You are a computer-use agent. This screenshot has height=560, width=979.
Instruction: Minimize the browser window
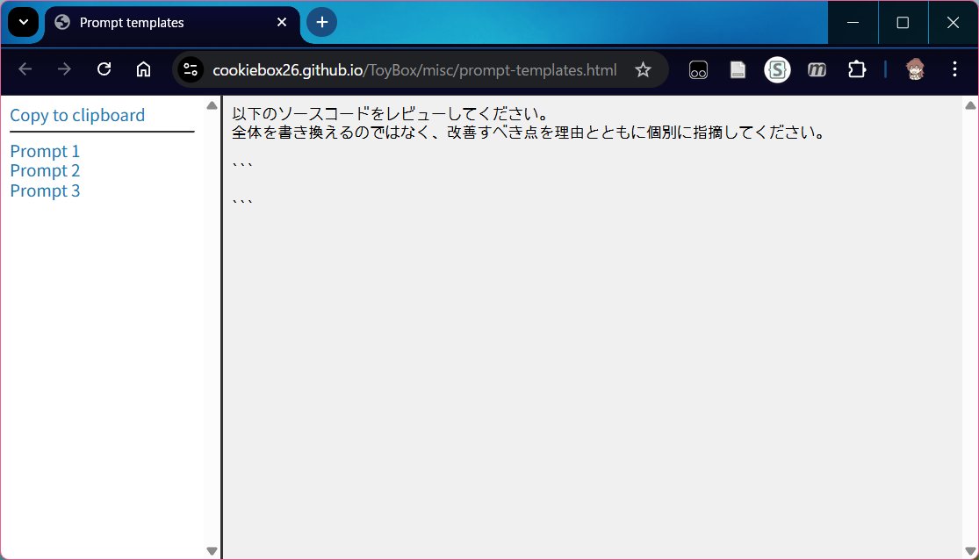853,23
